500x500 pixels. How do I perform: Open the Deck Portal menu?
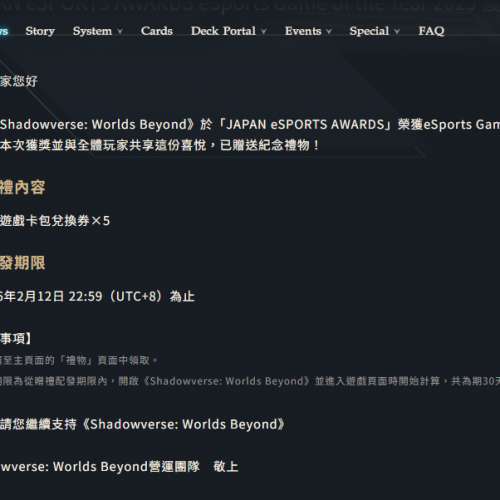click(x=223, y=31)
